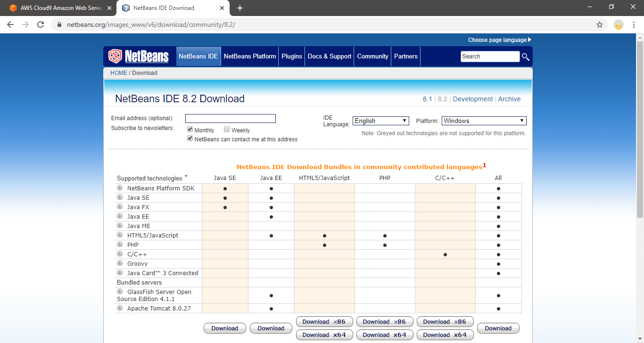Enable the Weekly newsletter checkbox
The height and width of the screenshot is (343, 644).
click(227, 130)
